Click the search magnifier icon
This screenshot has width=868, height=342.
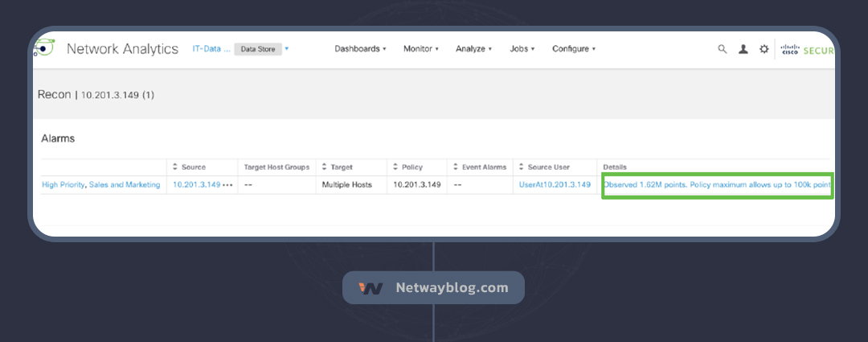coord(722,49)
